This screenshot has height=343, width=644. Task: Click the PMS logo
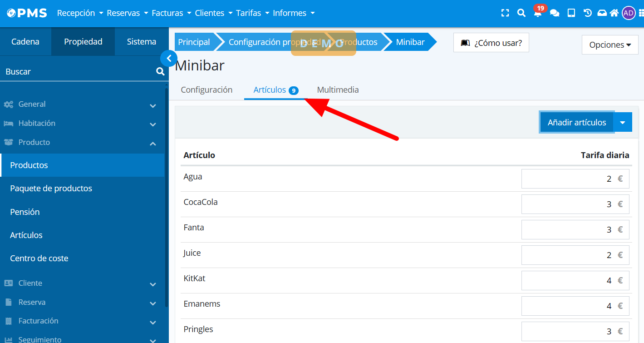(27, 13)
